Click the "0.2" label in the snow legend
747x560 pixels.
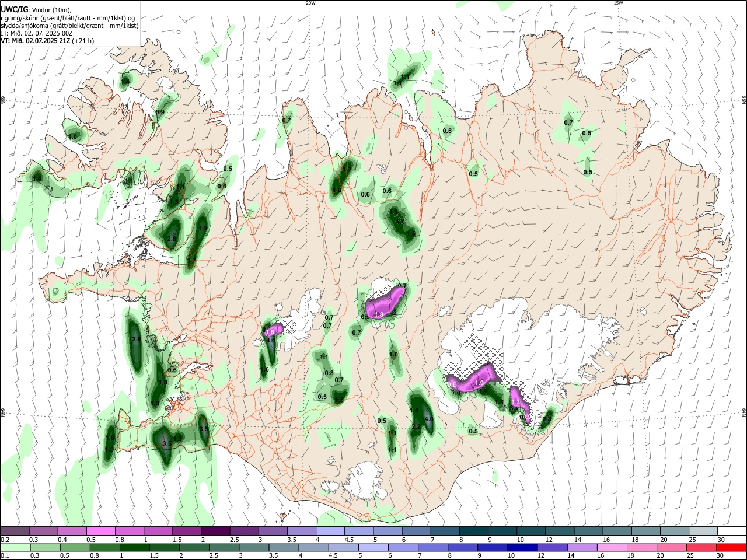[5, 540]
